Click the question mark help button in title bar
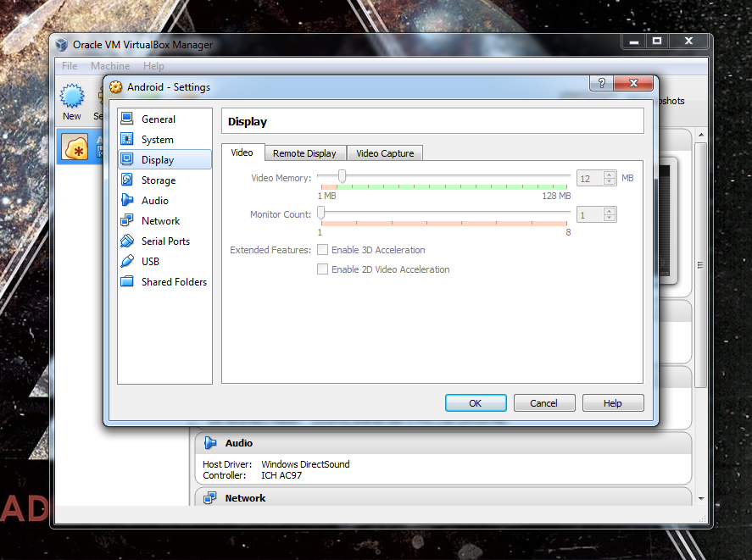 coord(601,83)
